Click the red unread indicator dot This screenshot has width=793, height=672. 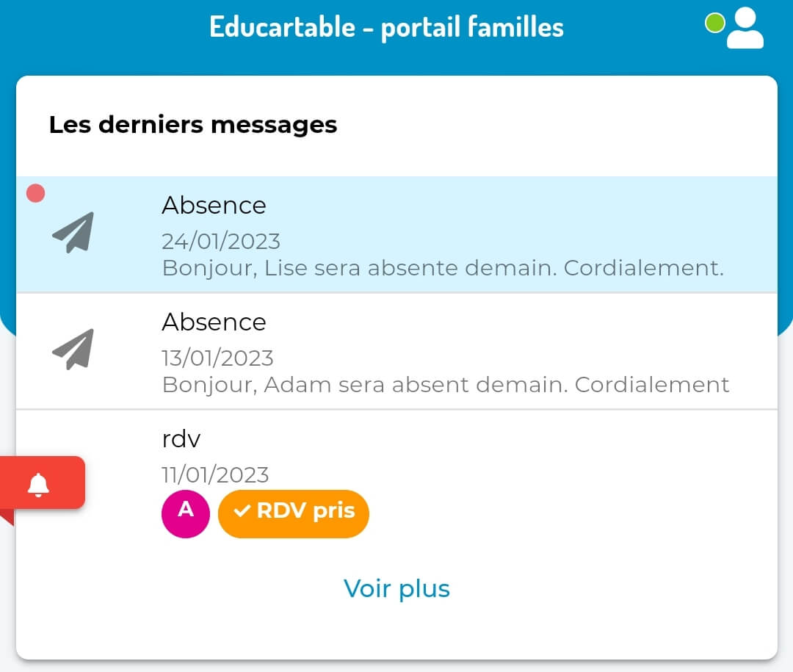[x=35, y=193]
